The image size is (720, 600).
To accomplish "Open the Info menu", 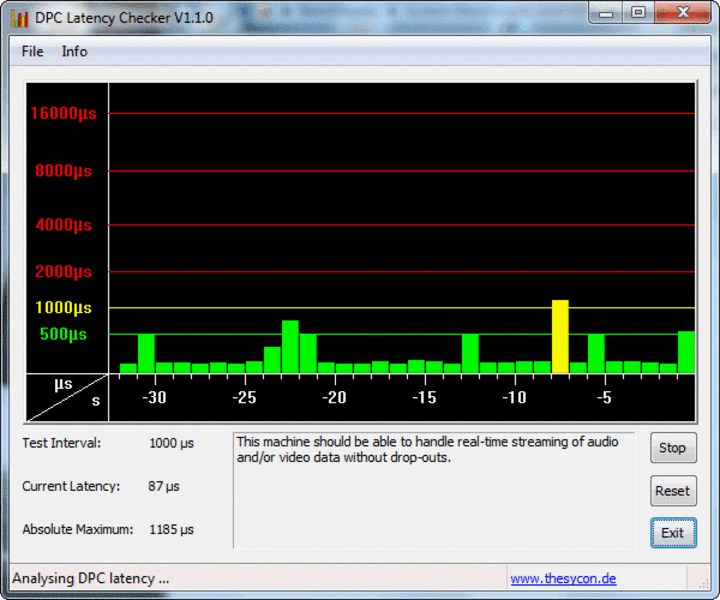I will [x=74, y=51].
